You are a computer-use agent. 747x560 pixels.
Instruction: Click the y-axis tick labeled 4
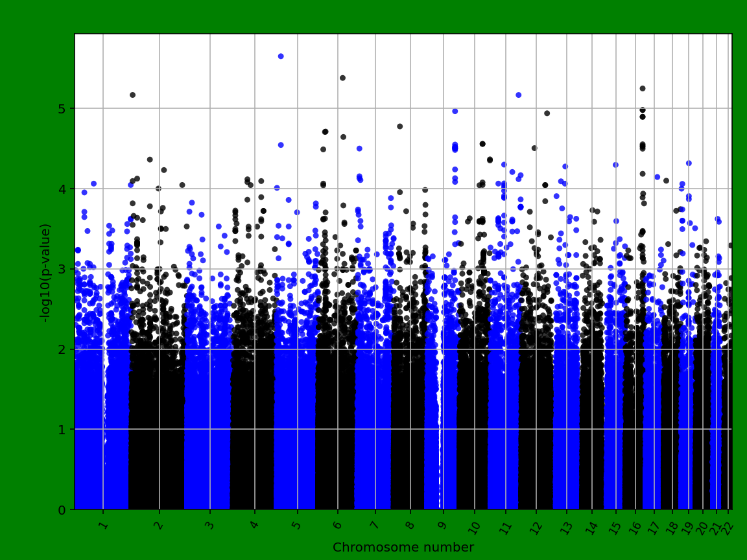click(61, 189)
